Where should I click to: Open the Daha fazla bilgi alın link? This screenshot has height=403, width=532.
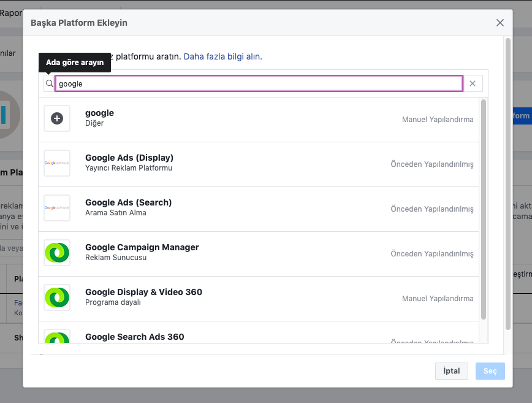[223, 56]
